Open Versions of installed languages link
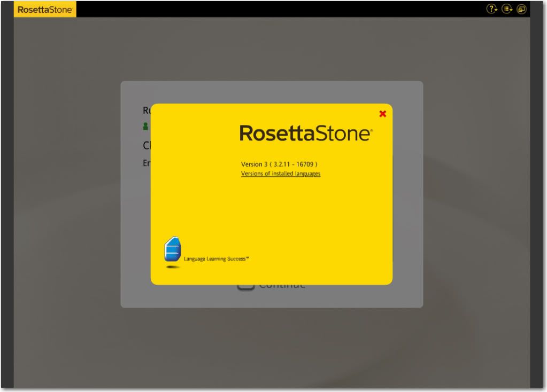 (281, 174)
